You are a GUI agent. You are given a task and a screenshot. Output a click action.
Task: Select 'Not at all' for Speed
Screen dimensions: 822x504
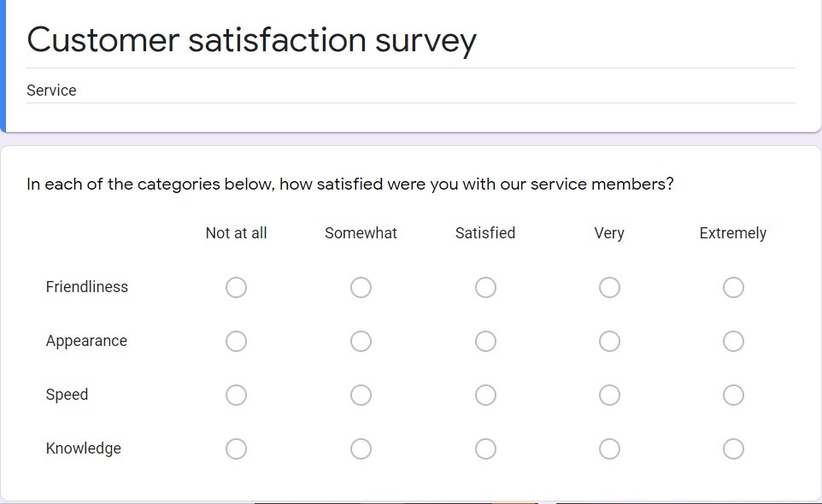237,396
